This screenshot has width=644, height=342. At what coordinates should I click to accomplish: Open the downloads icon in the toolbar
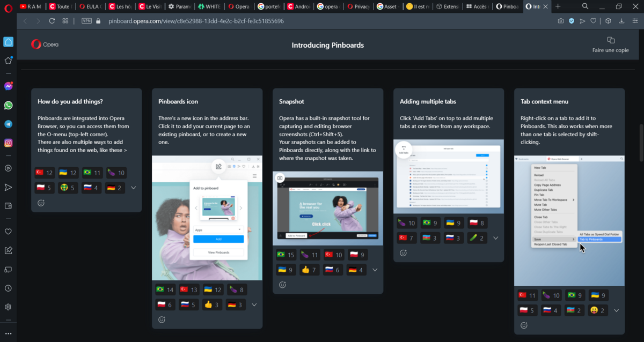(x=621, y=21)
